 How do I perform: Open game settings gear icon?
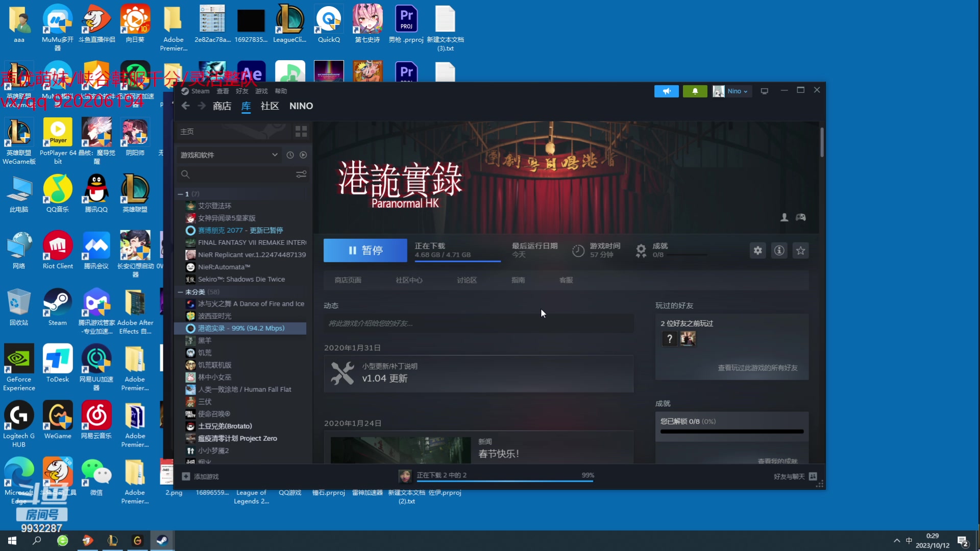coord(758,251)
